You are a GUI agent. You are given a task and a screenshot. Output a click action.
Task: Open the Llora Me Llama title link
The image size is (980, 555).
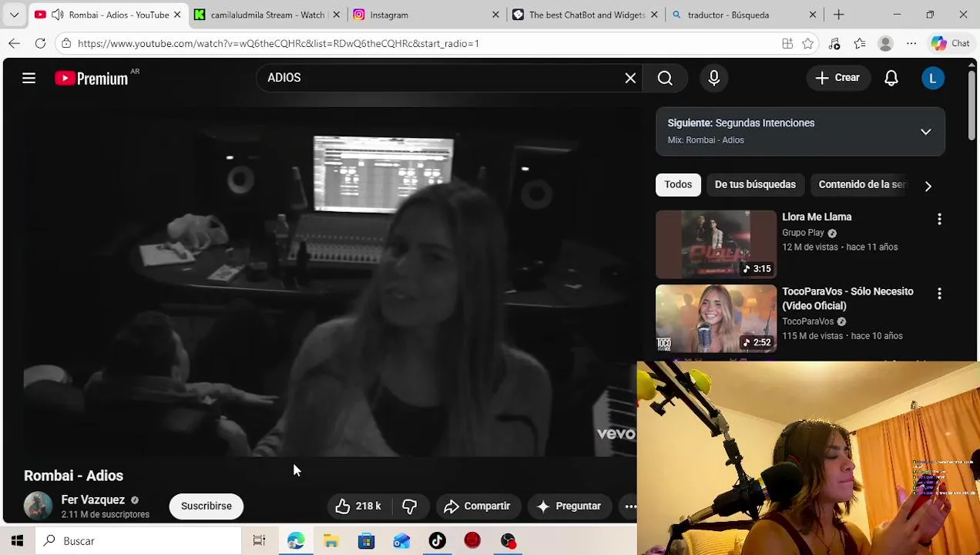click(817, 217)
